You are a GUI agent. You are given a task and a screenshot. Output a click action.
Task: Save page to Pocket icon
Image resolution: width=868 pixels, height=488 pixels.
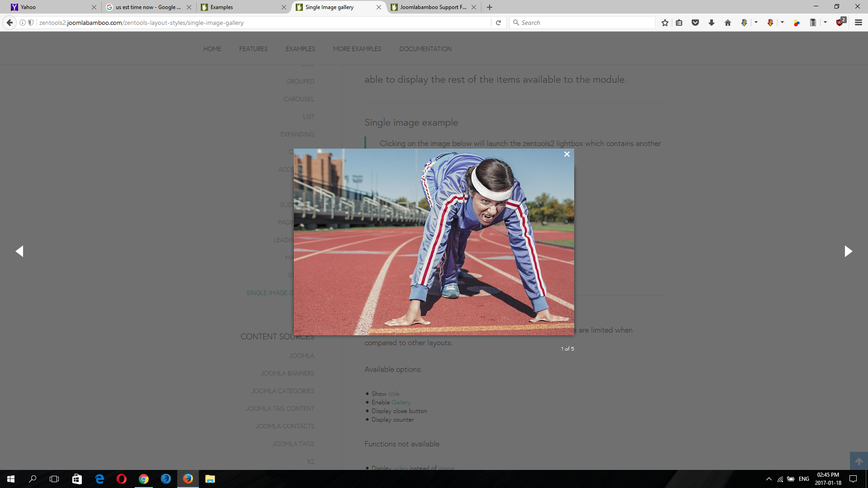[695, 23]
